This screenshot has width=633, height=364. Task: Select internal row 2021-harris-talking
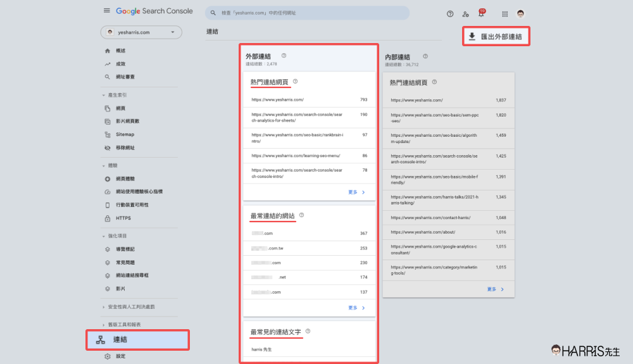point(449,200)
